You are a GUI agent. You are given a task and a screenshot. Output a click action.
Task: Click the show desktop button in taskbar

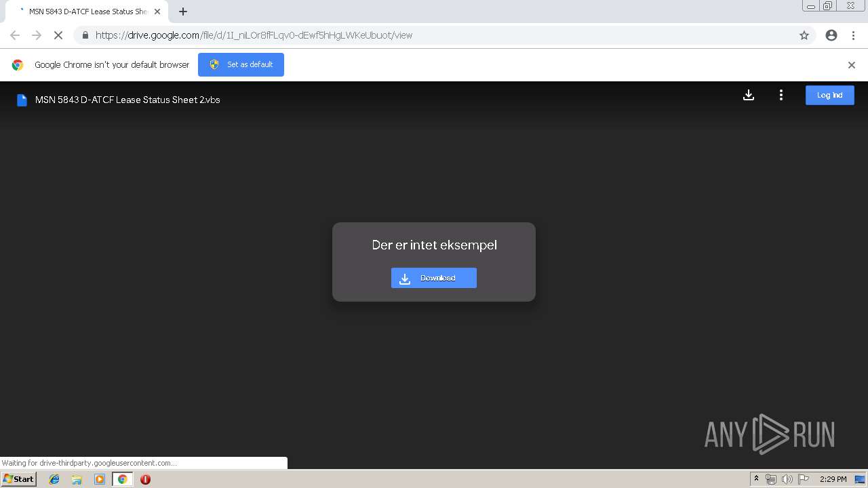860,479
